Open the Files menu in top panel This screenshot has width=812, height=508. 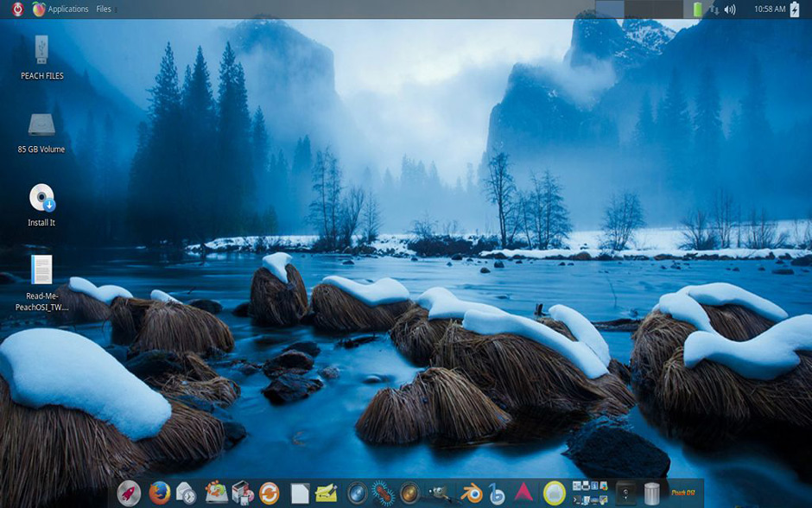[x=104, y=9]
